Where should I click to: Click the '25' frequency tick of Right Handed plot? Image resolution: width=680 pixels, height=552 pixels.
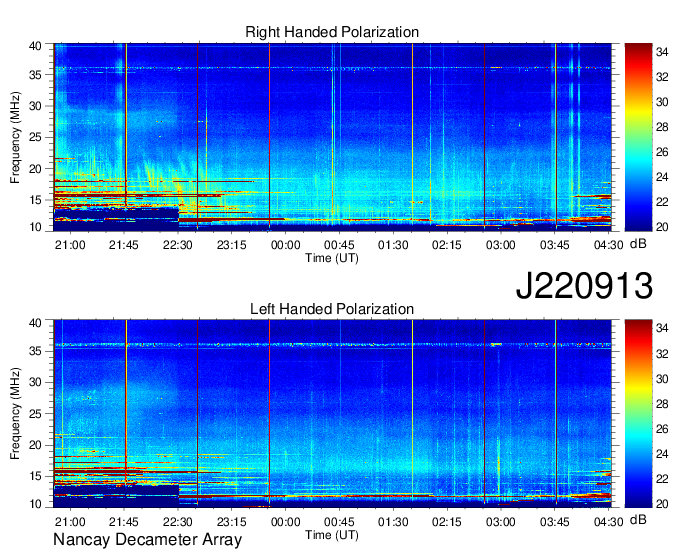pyautogui.click(x=35, y=137)
